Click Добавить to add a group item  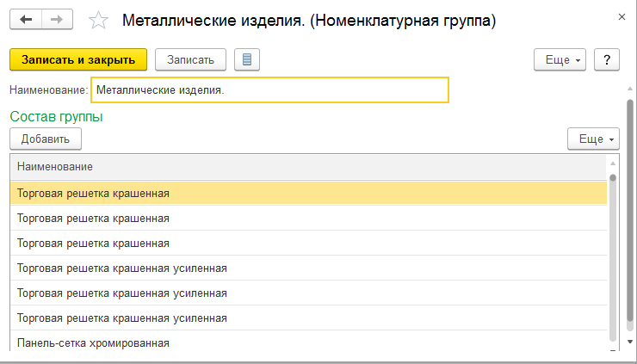(45, 139)
